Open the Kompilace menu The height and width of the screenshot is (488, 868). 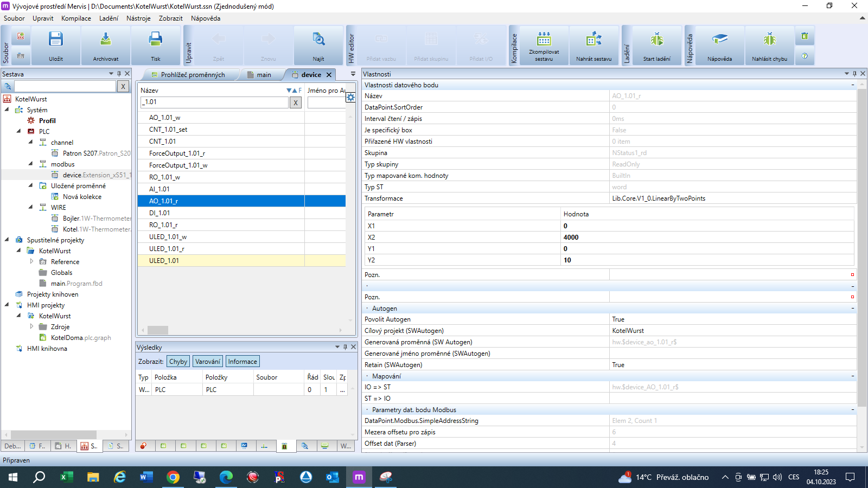pyautogui.click(x=76, y=18)
